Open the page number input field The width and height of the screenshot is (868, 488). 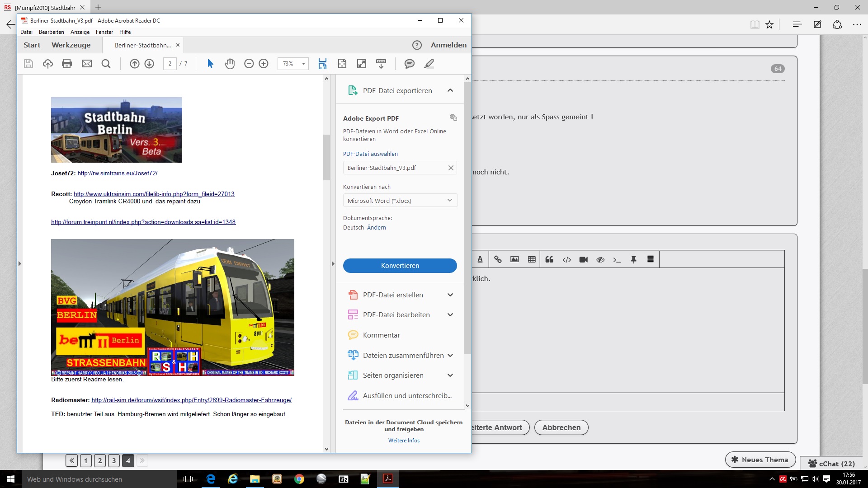click(x=170, y=64)
